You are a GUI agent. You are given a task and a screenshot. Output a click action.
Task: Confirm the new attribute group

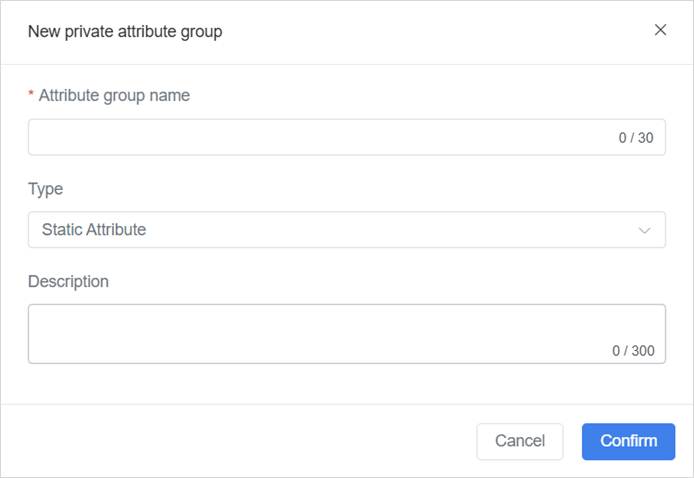628,441
